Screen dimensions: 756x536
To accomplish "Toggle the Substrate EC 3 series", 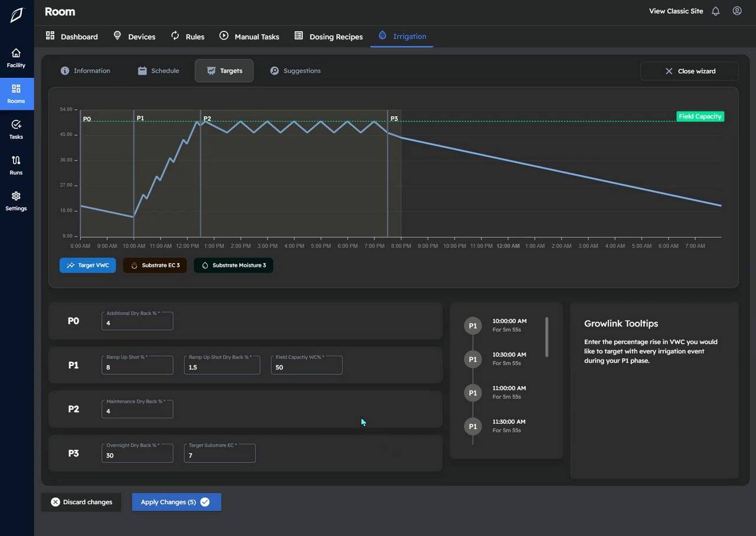I will tap(155, 266).
